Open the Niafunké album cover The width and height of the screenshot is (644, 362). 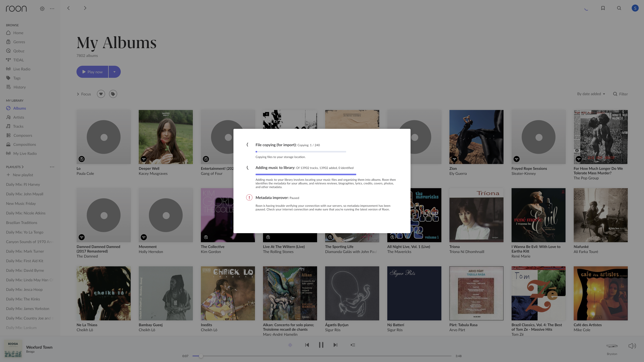coord(600,215)
